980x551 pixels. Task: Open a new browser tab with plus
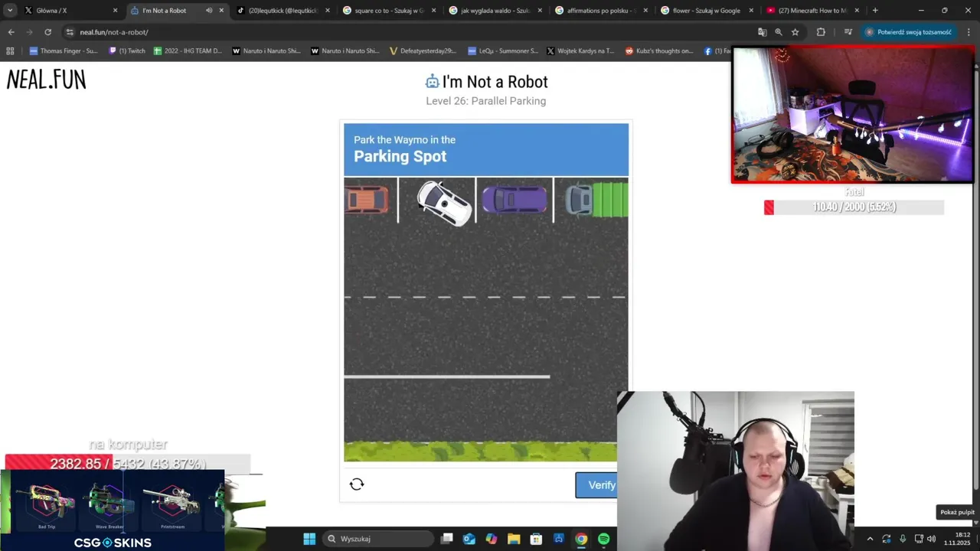coord(875,11)
